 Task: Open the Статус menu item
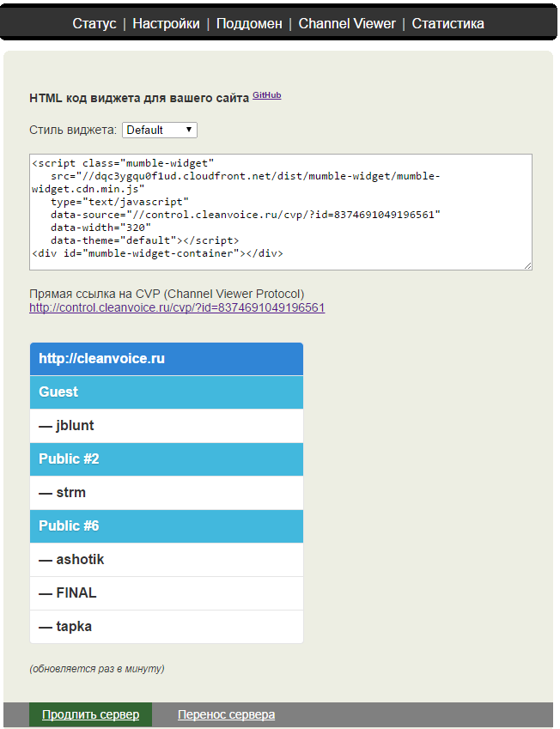(x=94, y=23)
